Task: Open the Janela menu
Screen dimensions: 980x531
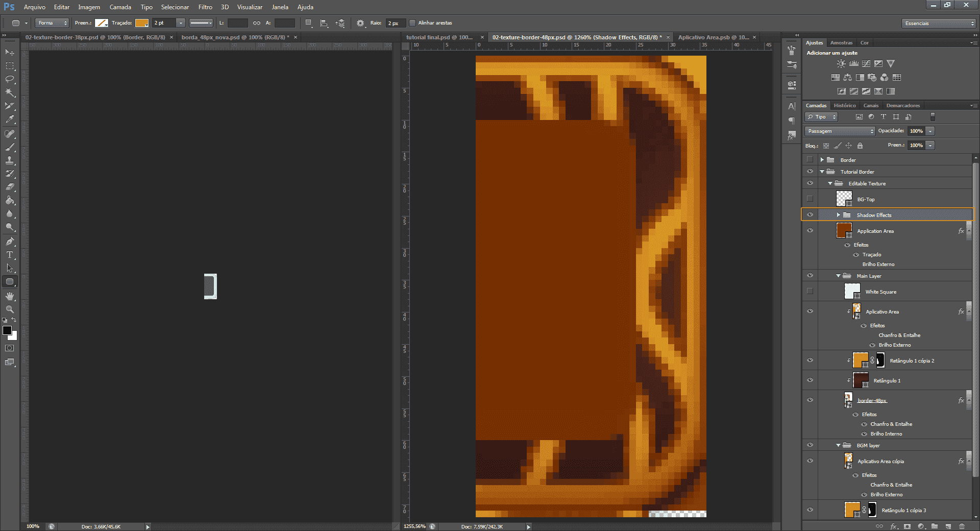Action: point(280,7)
